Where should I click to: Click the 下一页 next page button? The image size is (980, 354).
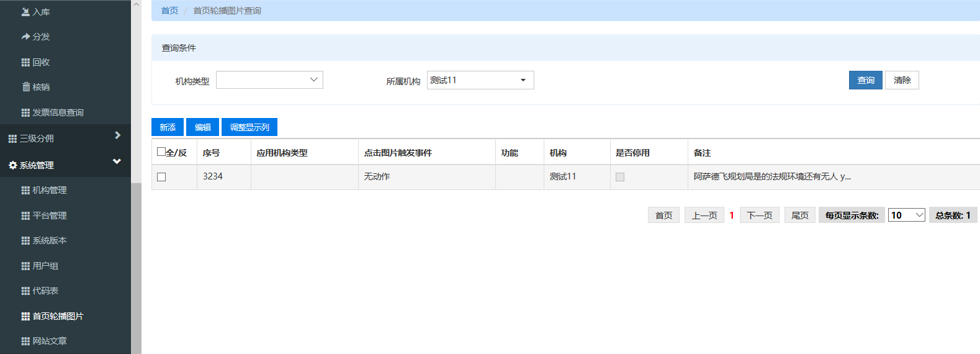(x=760, y=215)
